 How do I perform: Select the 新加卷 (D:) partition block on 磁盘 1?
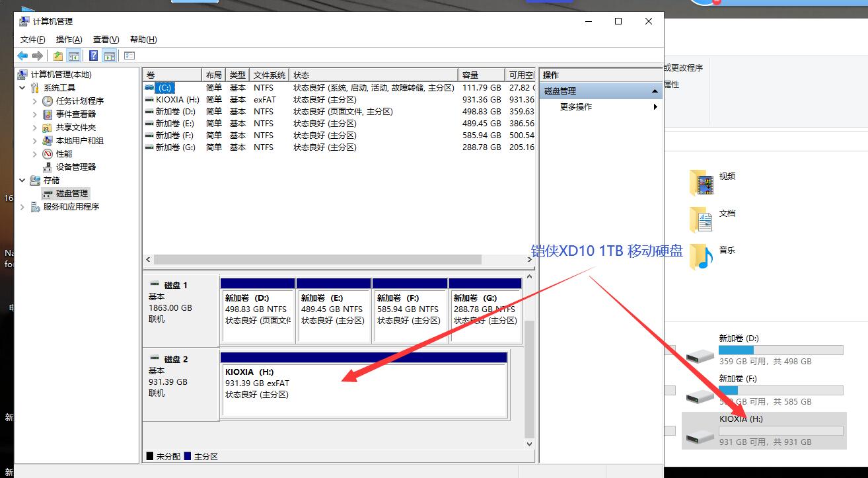click(258, 310)
